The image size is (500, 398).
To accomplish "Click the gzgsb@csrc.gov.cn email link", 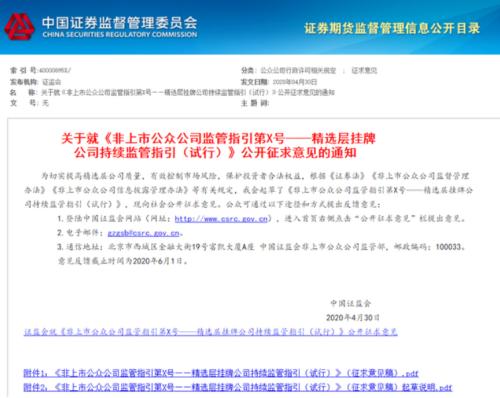I will click(144, 233).
